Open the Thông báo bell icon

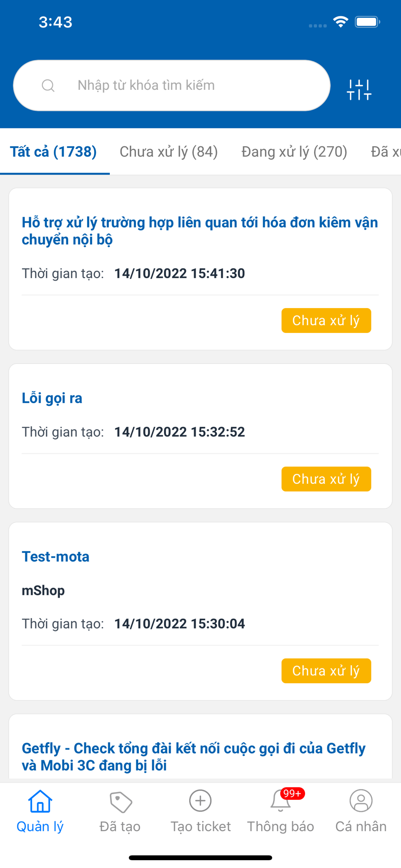(x=280, y=802)
